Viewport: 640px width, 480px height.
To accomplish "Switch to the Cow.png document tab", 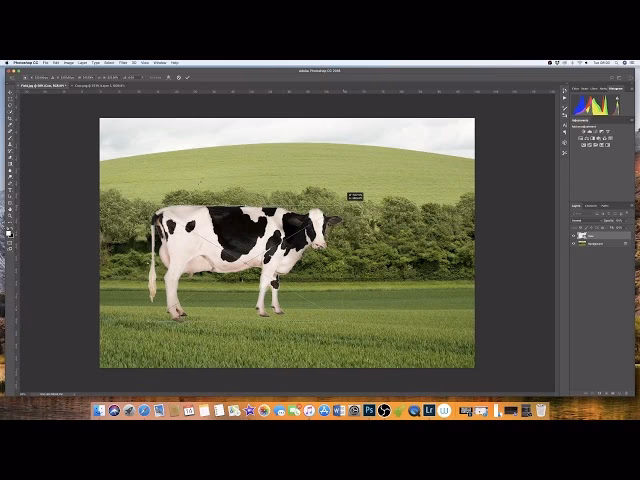I will click(x=100, y=86).
